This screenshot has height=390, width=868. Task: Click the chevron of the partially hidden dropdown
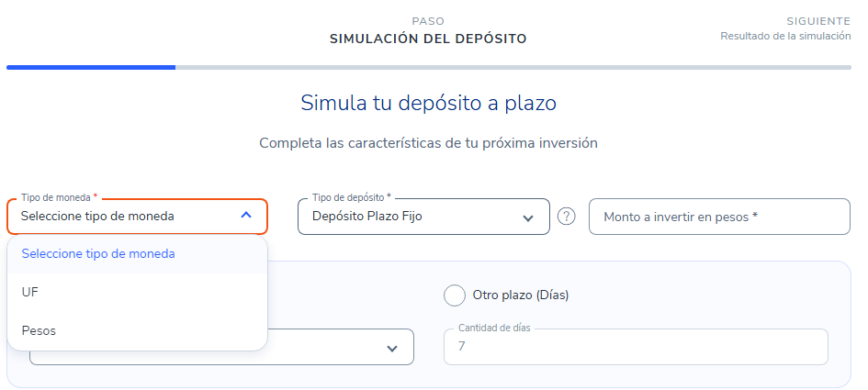(392, 349)
